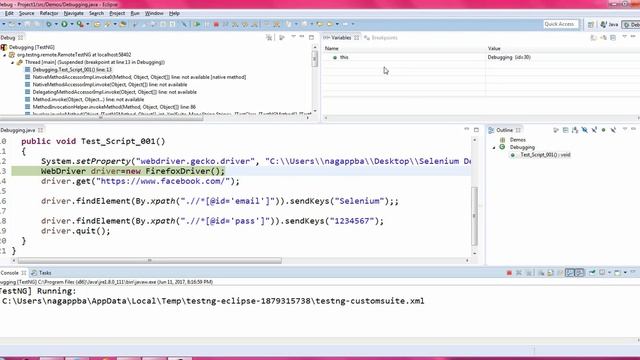Select the Outline view tab
The width and height of the screenshot is (640, 360).
coord(504,130)
